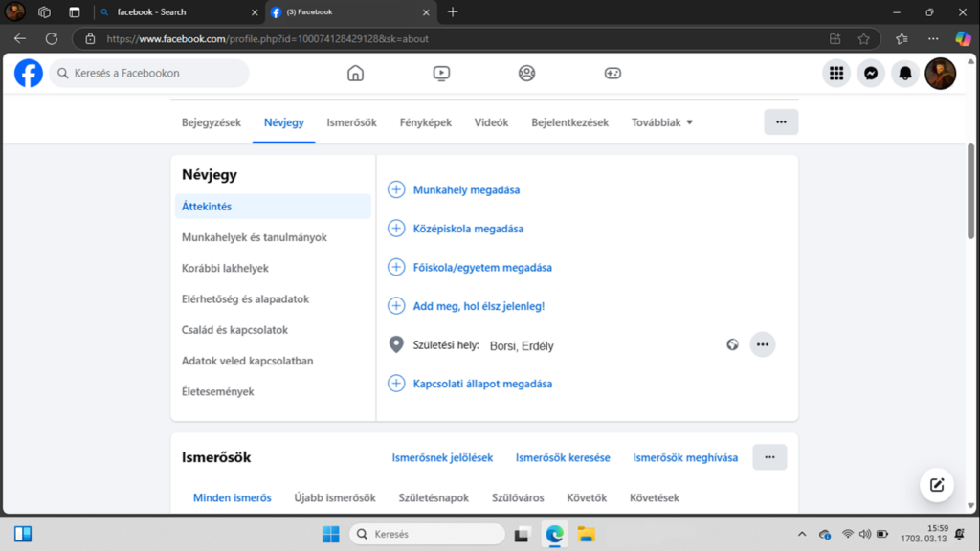Open Task View on the taskbar

coord(522,535)
